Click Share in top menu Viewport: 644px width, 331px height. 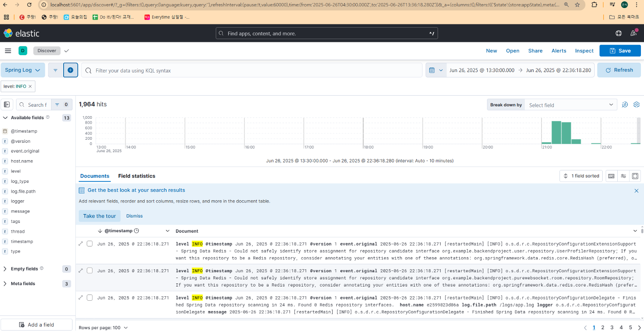[535, 51]
